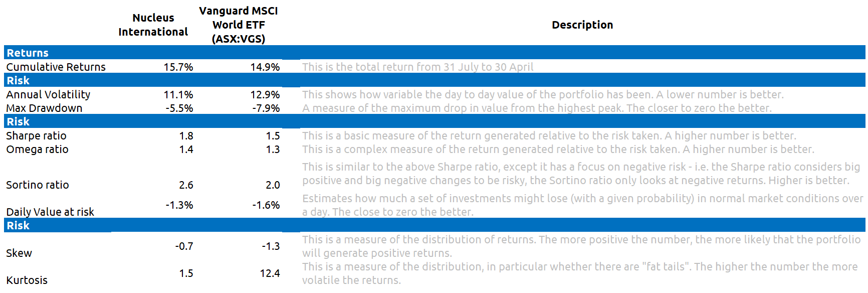Select the -7.9% max drawdown value
This screenshot has height=293, width=868.
(x=266, y=108)
